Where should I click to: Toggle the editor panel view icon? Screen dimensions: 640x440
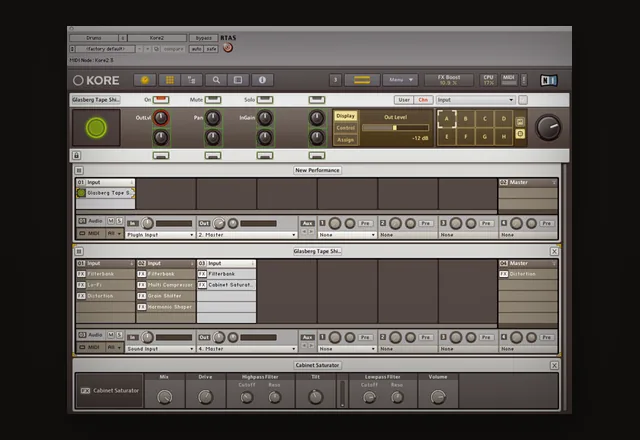click(x=238, y=80)
